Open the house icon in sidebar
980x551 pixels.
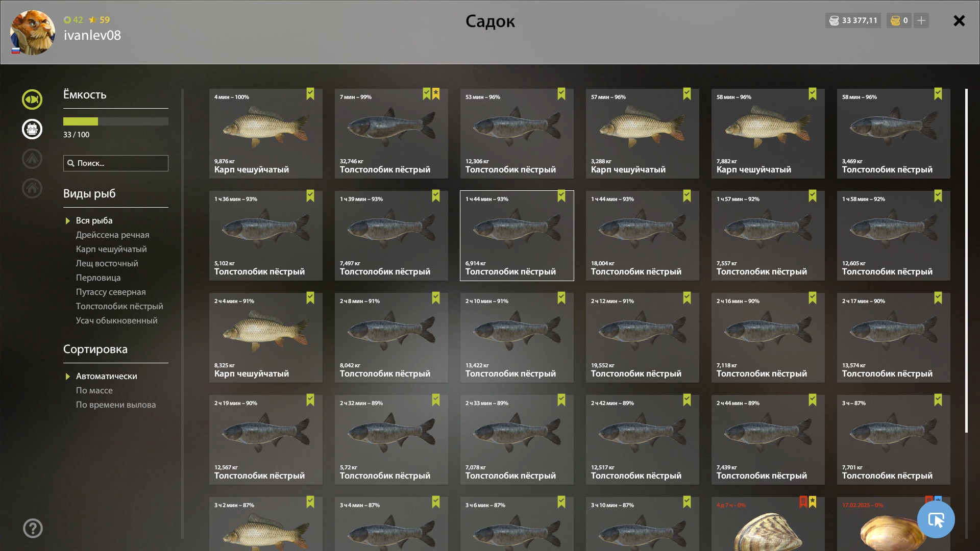(x=32, y=188)
